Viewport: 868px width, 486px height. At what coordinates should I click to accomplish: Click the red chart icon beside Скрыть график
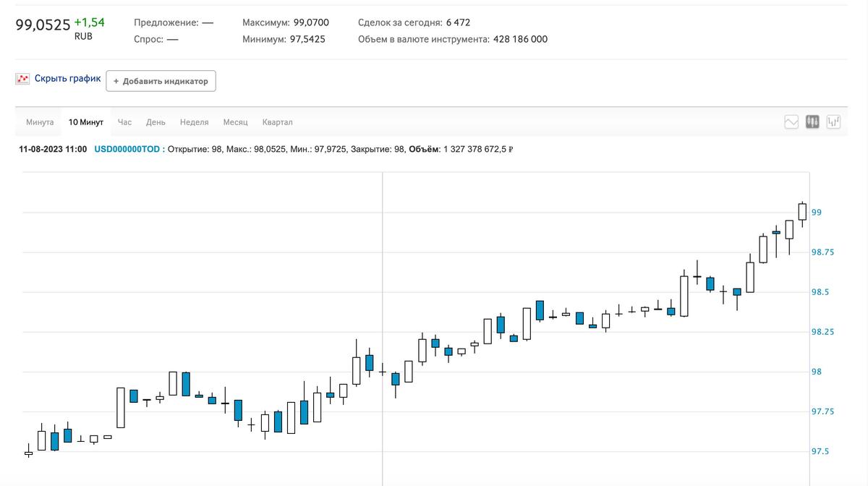point(22,79)
